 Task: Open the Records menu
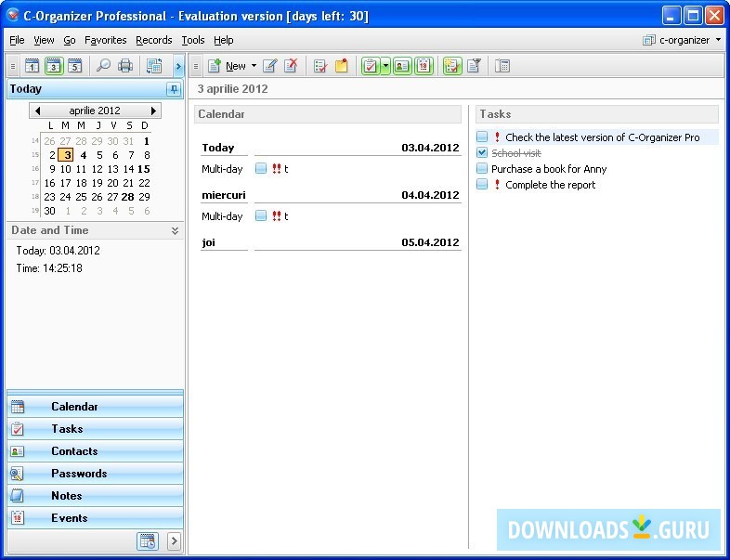(x=153, y=41)
